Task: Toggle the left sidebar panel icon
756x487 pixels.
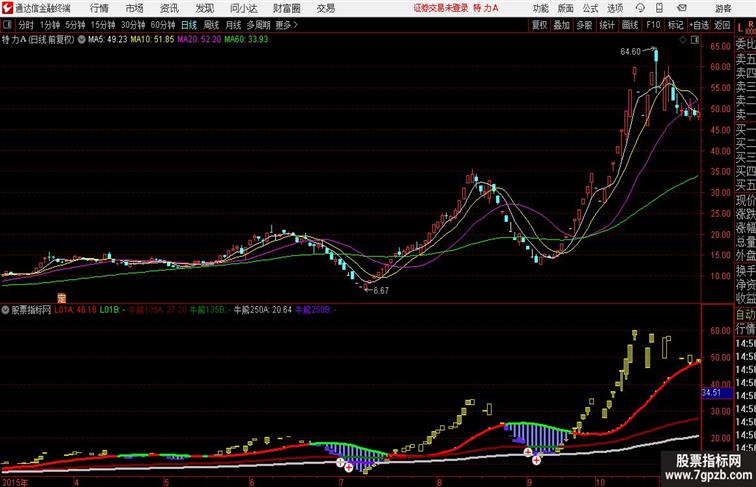Action: (7, 25)
